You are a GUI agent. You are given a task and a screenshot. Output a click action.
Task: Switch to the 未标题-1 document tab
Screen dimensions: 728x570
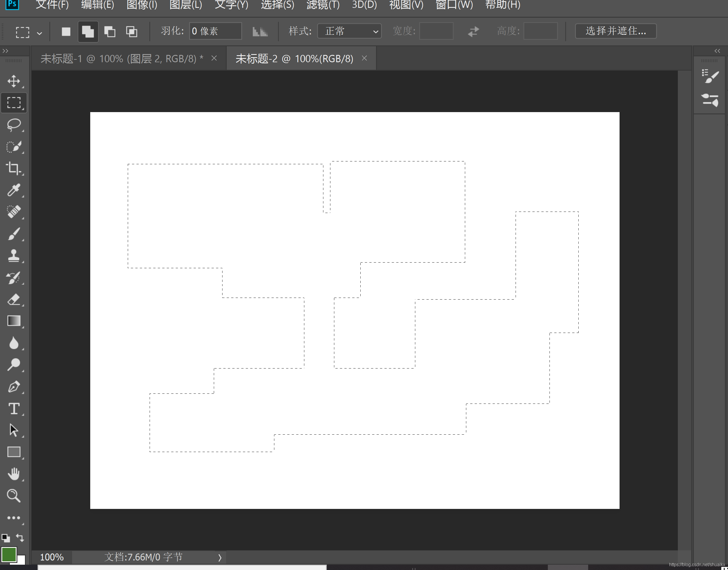click(122, 59)
